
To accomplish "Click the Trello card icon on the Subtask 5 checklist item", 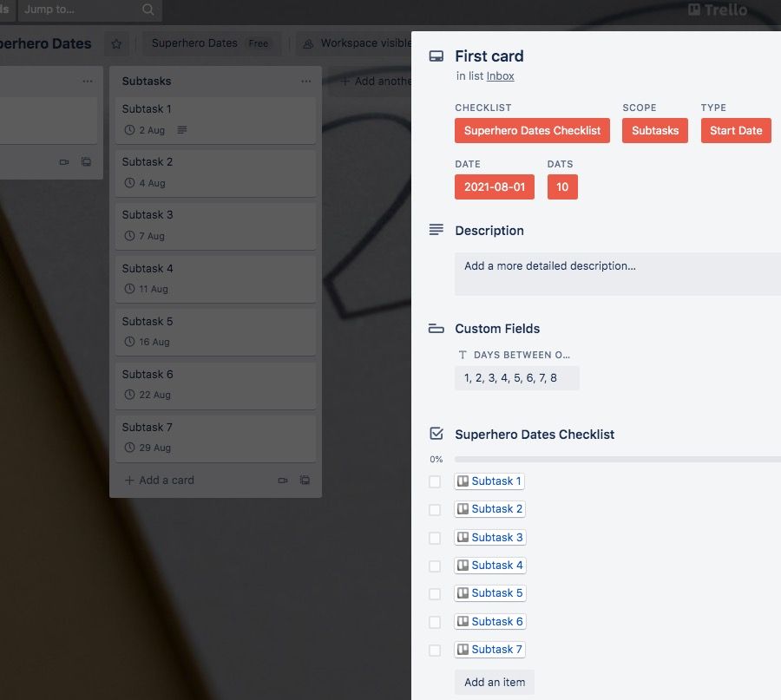I will 463,593.
